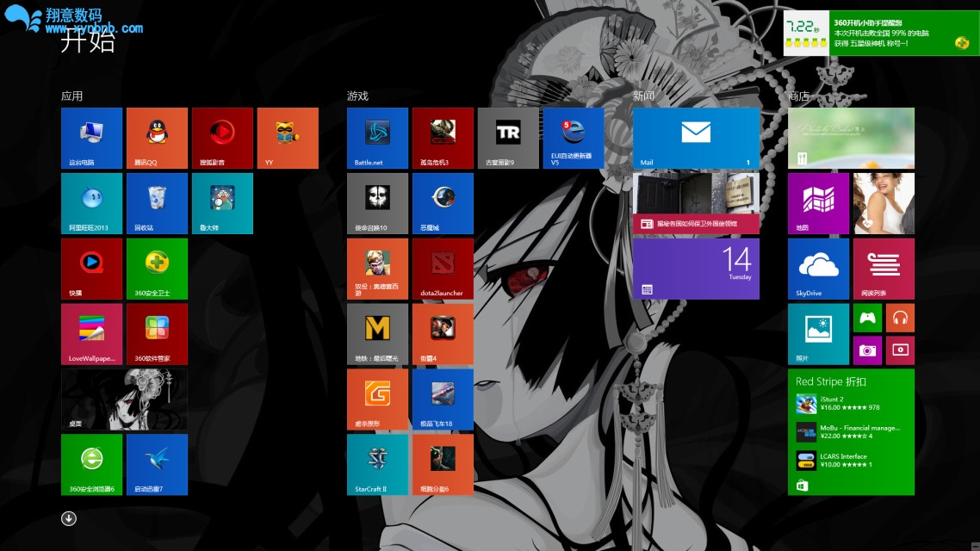Open the food and drink photo tile
This screenshot has width=980, height=551.
pos(851,138)
